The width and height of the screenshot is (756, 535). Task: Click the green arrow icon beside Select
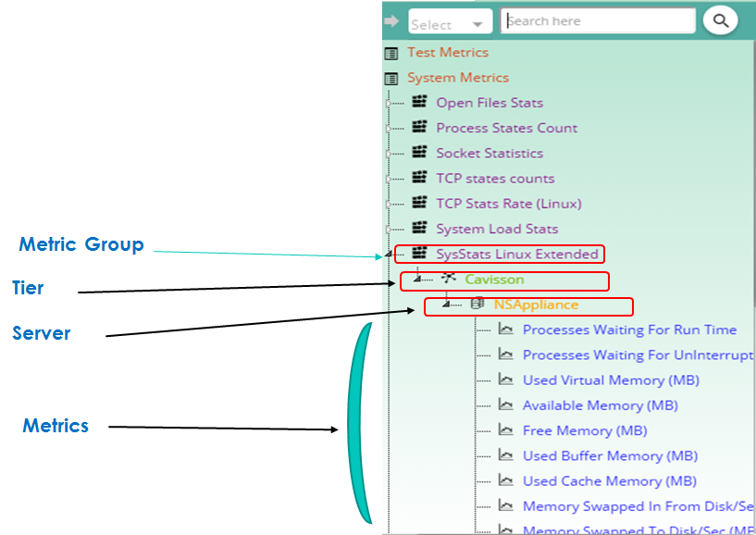(391, 21)
